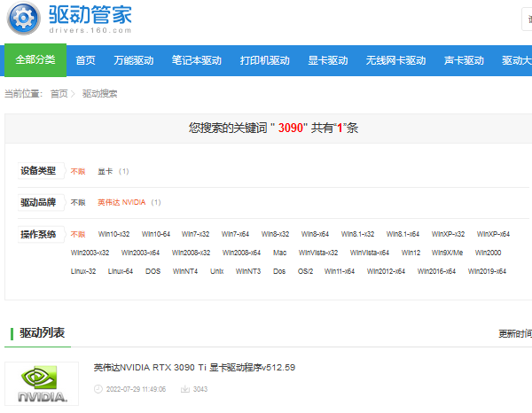The height and width of the screenshot is (413, 532).
Task: Filter OS by Win7-x32
Action: (195, 234)
